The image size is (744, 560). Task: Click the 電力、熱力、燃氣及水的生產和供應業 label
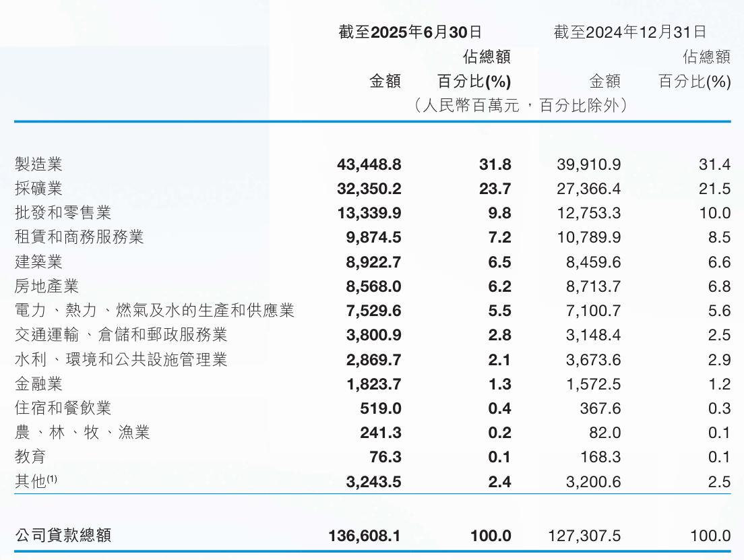click(x=154, y=311)
